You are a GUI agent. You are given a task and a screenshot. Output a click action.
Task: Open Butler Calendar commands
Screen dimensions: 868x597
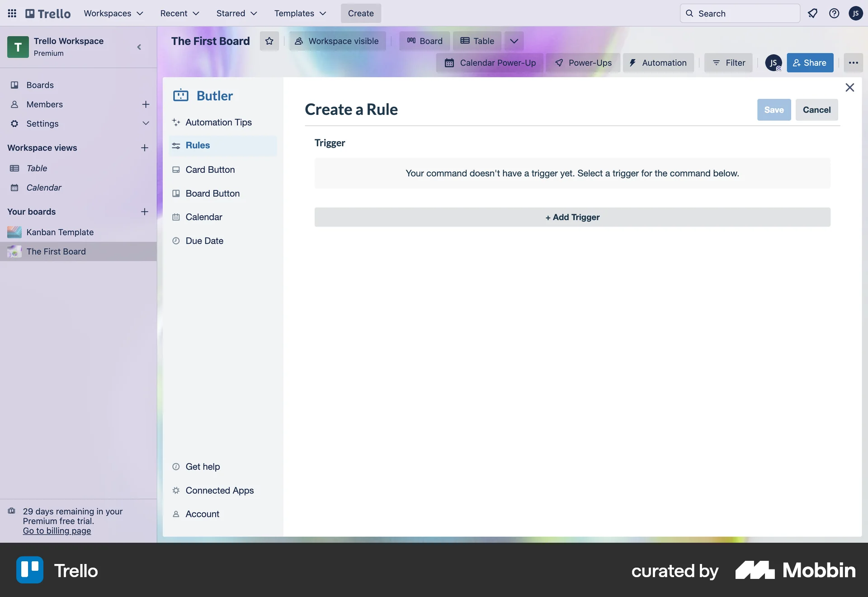[x=203, y=217]
